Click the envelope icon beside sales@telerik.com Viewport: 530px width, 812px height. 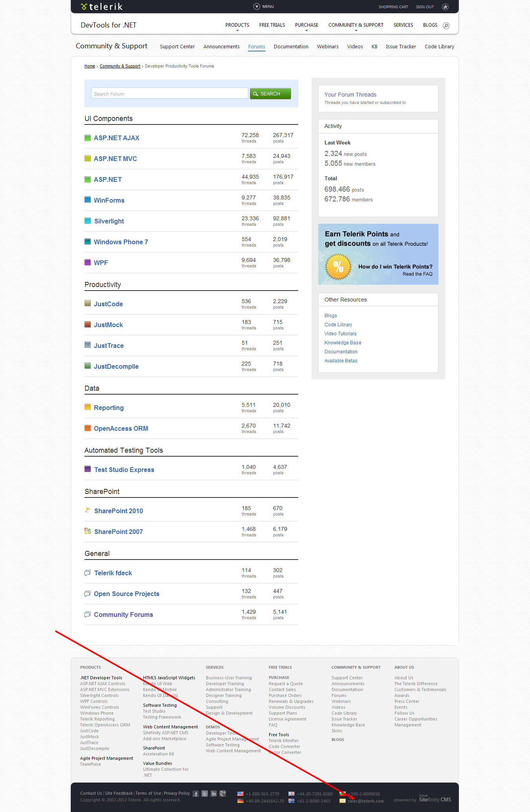343,801
